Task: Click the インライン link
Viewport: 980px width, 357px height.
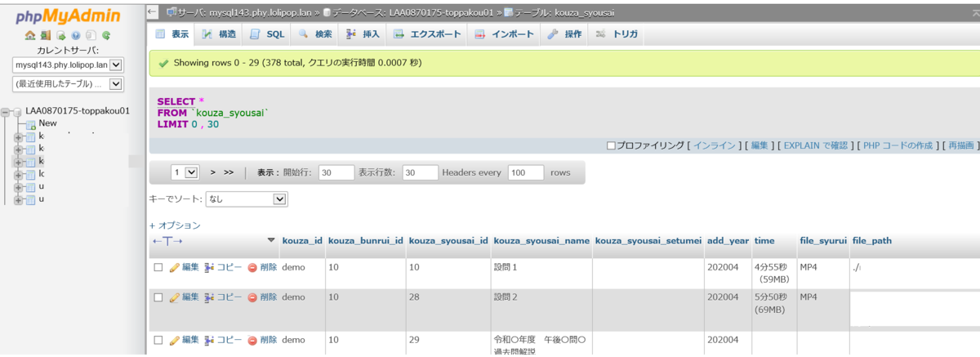Action: tap(715, 145)
